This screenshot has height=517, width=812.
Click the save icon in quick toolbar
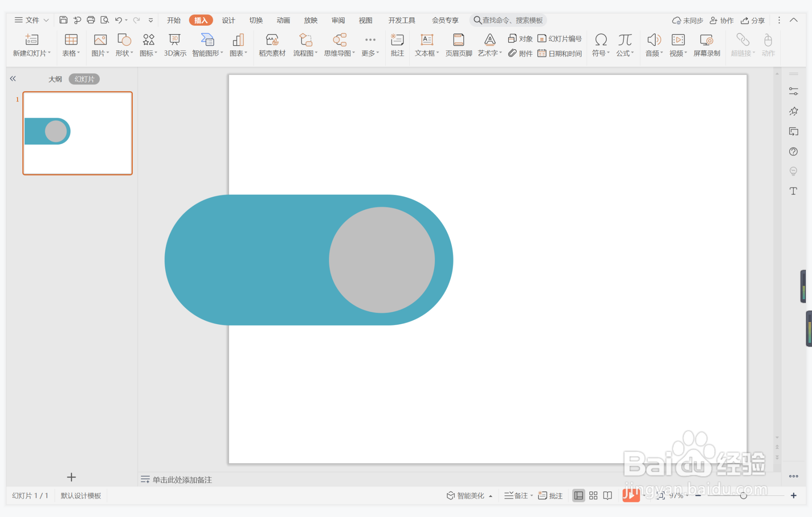tap(63, 20)
